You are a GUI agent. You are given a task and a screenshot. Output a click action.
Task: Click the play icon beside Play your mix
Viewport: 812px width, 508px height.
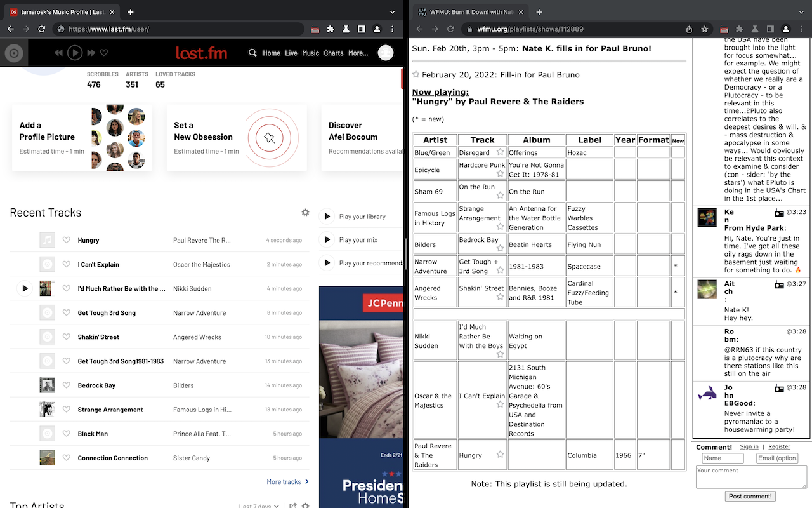pyautogui.click(x=327, y=239)
